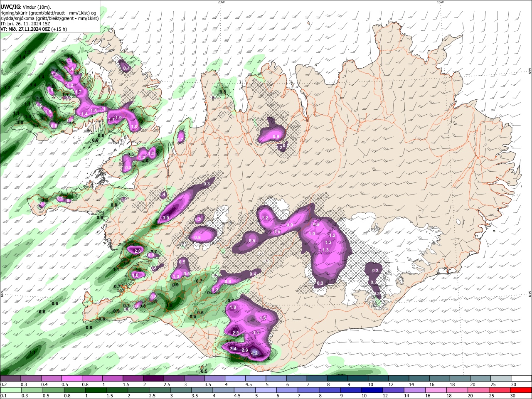Click the '1.9' snowfall value on the map
This screenshot has height=399, width=532.
pyautogui.click(x=118, y=118)
